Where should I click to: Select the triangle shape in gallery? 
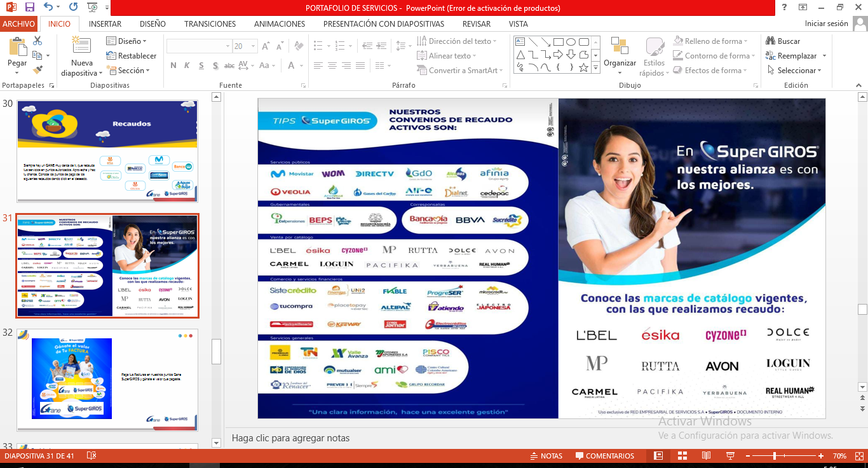tap(520, 54)
